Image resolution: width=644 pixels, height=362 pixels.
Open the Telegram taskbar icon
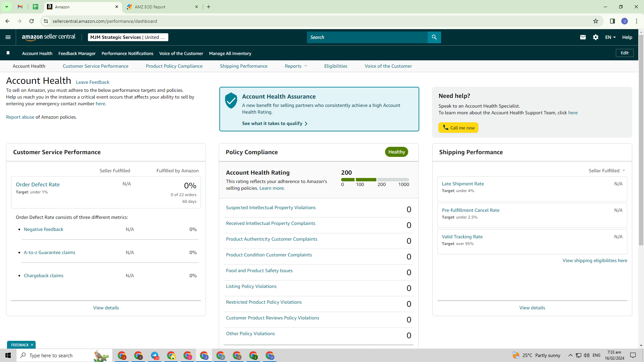(155, 355)
